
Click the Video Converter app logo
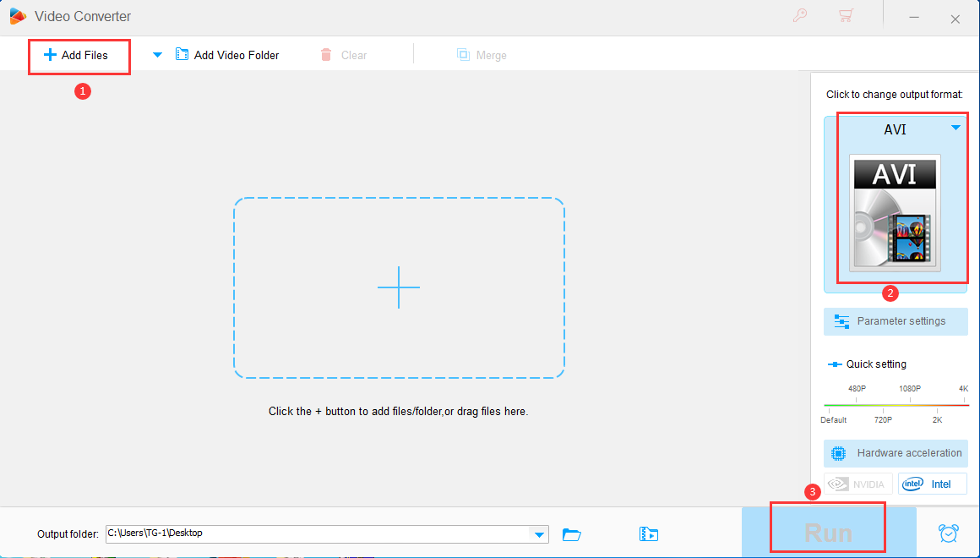[18, 17]
